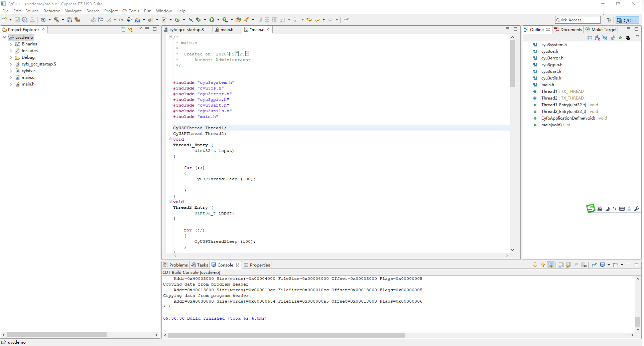Viewport: 644px width, 346px height.
Task: Toggle hiding of static members in Outline
Action: 612,38
